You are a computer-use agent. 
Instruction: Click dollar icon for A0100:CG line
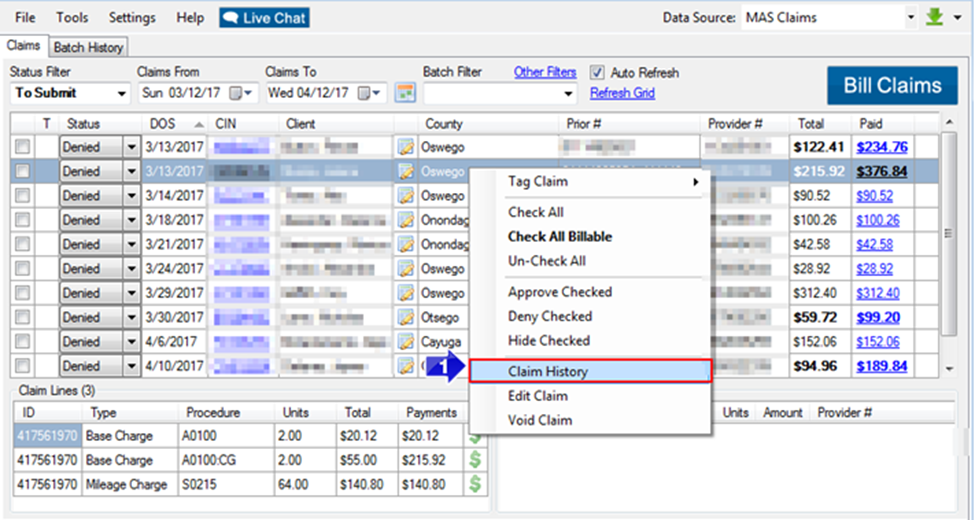[475, 460]
